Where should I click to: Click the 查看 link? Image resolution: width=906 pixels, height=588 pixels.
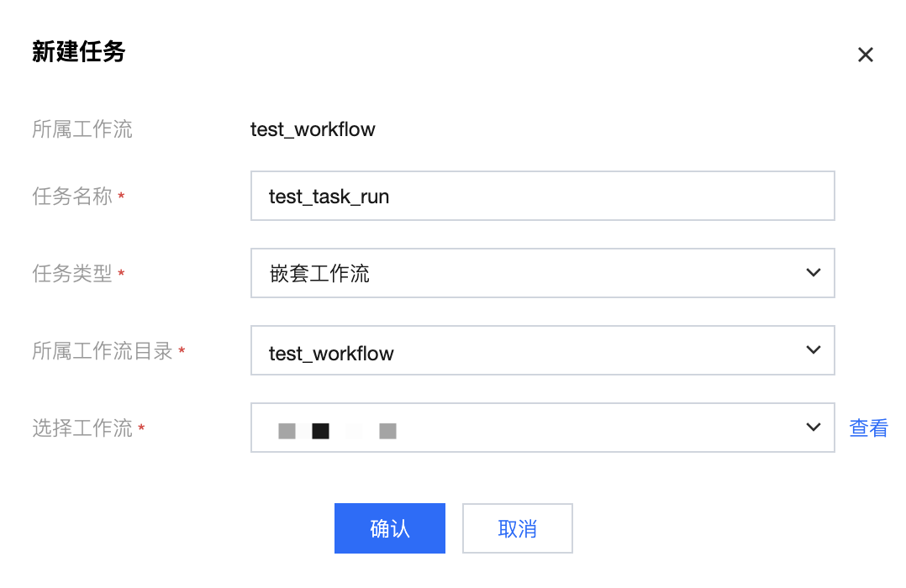coord(868,428)
